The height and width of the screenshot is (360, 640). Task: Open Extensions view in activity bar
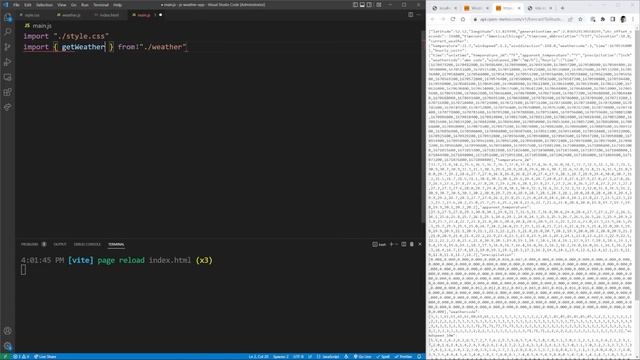coord(7,92)
